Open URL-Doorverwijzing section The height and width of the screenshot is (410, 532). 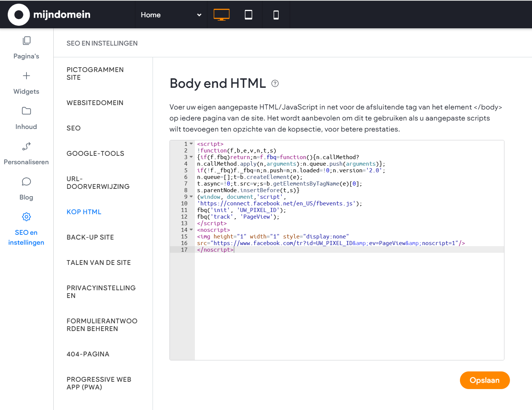coord(98,183)
